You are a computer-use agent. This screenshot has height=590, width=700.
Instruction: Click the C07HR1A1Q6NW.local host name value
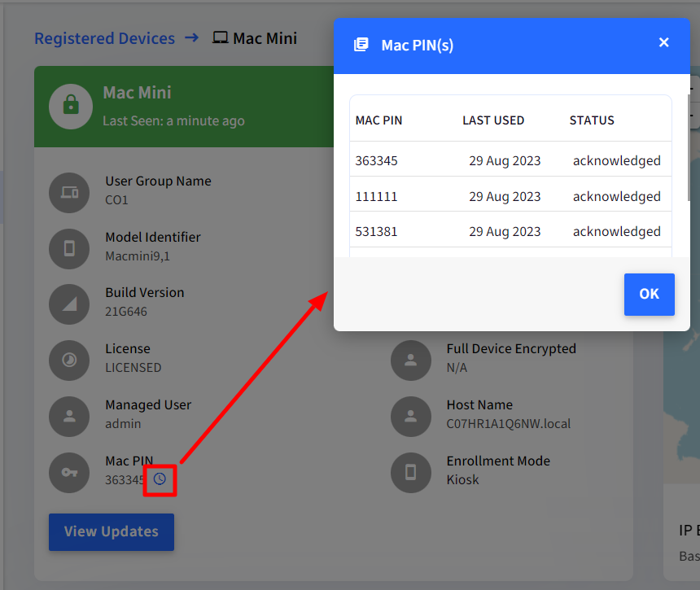pos(509,424)
